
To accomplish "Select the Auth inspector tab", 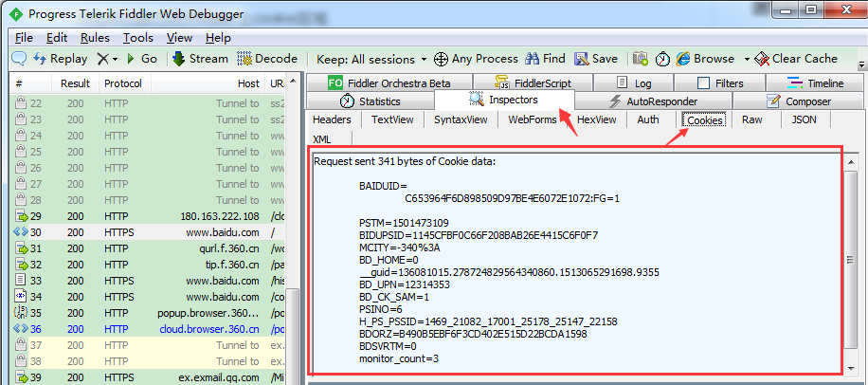I will point(647,119).
